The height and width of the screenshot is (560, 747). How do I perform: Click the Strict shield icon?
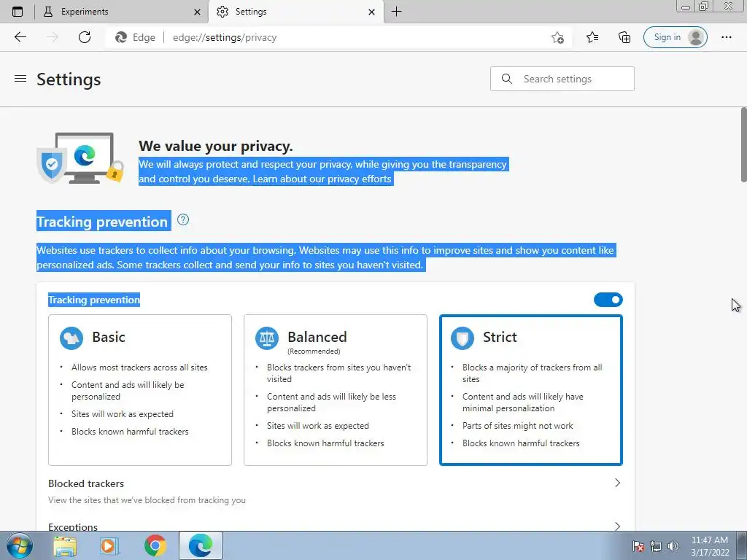[462, 338]
